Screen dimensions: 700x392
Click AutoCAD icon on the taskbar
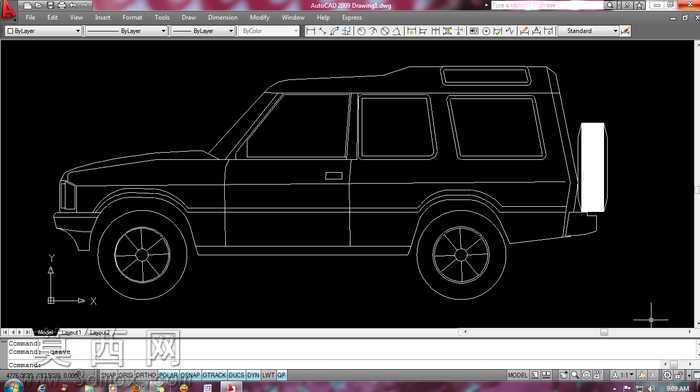pyautogui.click(x=230, y=387)
